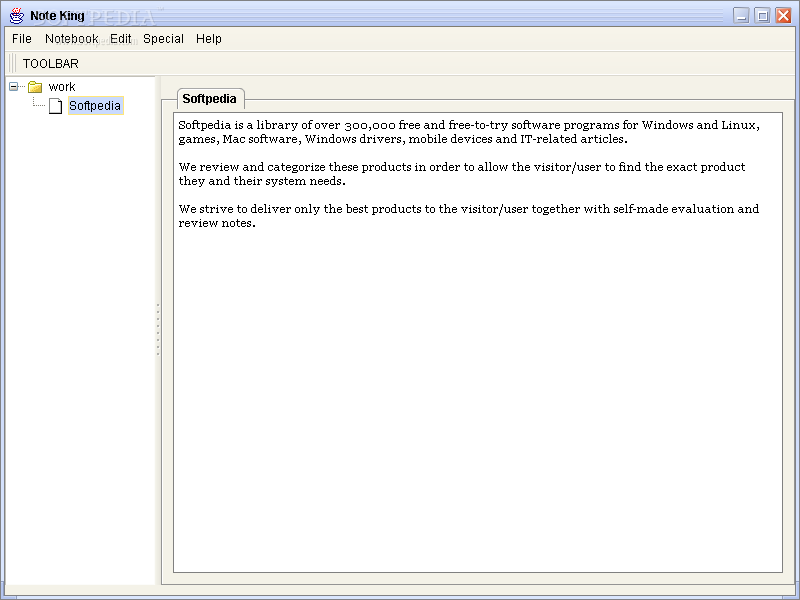
Task: Open the File menu
Action: 22,39
